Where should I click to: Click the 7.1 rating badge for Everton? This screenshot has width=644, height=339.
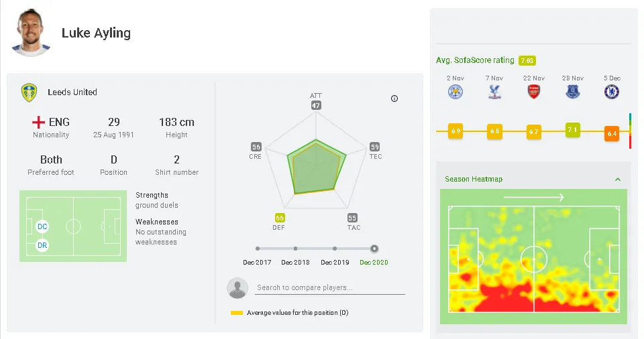click(572, 130)
